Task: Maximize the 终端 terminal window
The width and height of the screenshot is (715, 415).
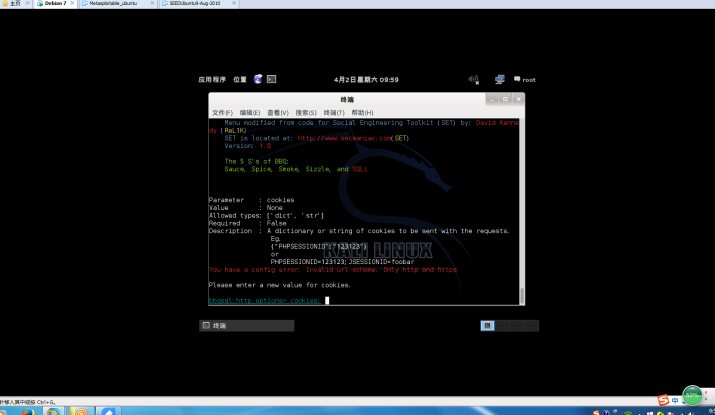Action: (x=505, y=99)
